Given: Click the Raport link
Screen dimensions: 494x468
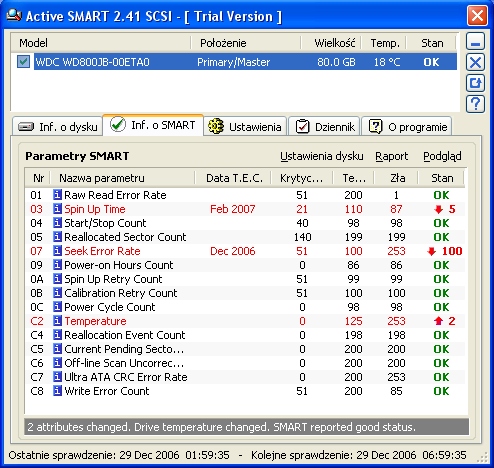Looking at the screenshot, I should coord(392,156).
